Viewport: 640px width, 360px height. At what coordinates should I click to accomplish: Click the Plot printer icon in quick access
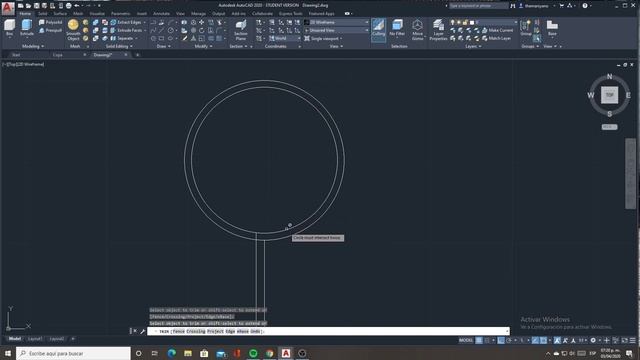coord(69,6)
